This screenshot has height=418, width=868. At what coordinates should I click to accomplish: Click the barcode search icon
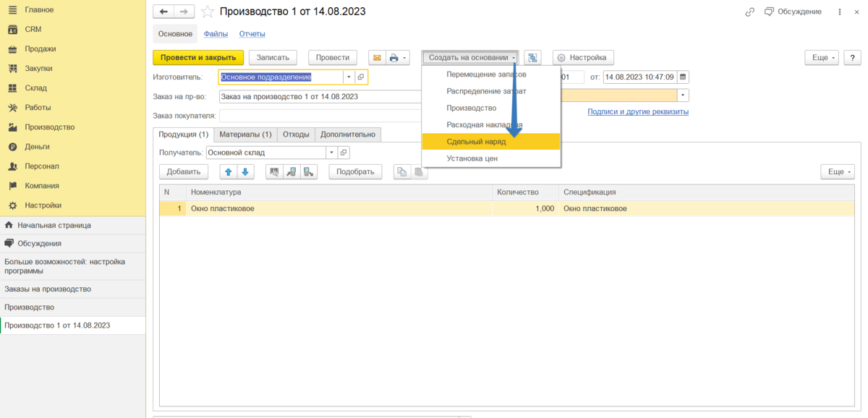275,171
